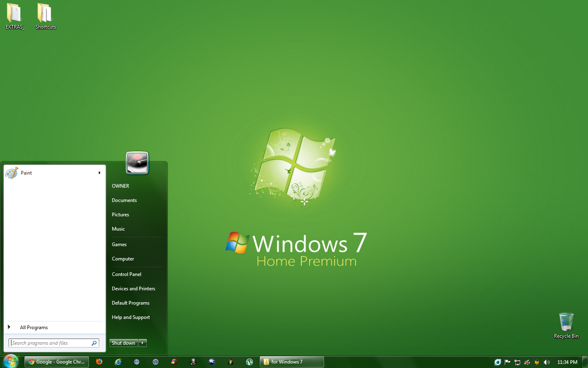588x368 pixels.
Task: Click the Shut down button
Action: 124,343
